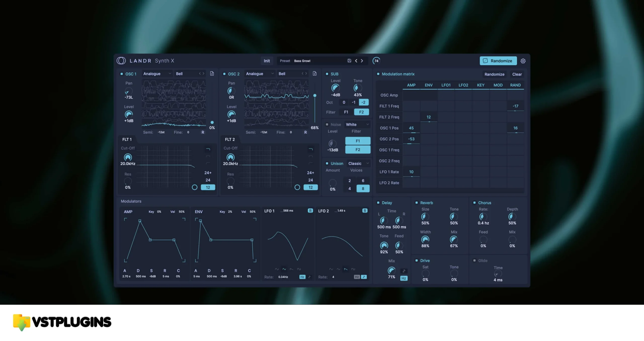Select next OSC 2 wavetable arrow

[306, 74]
